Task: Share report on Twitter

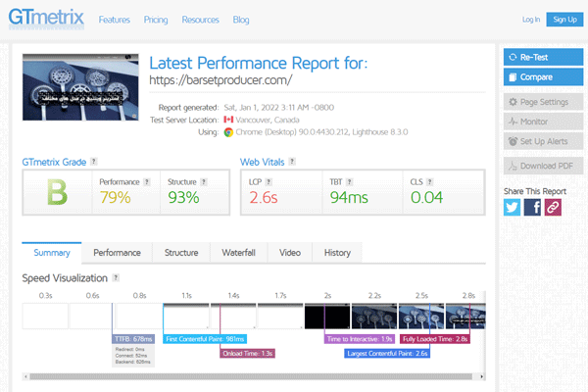Action: coord(513,207)
